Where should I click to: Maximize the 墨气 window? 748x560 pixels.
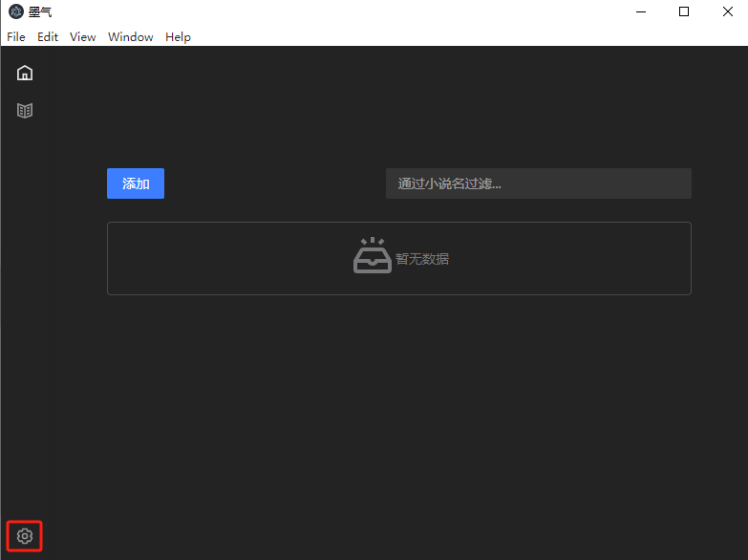click(x=684, y=11)
